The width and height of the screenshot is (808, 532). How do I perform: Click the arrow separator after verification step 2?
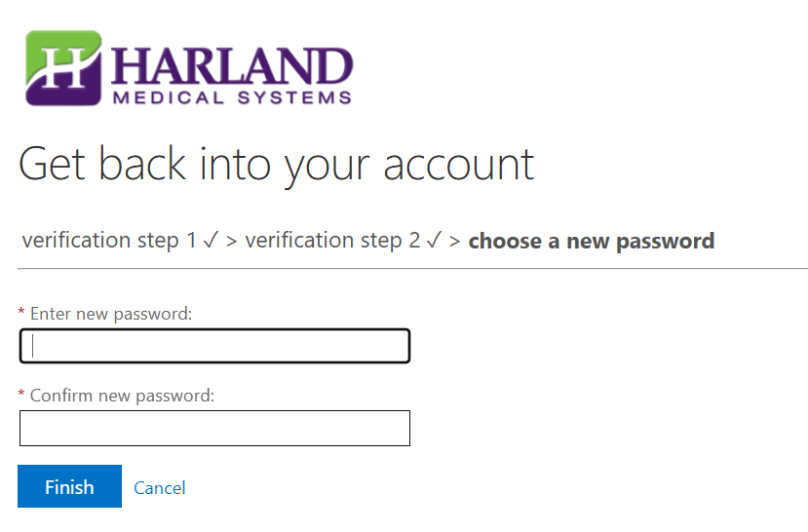(455, 242)
